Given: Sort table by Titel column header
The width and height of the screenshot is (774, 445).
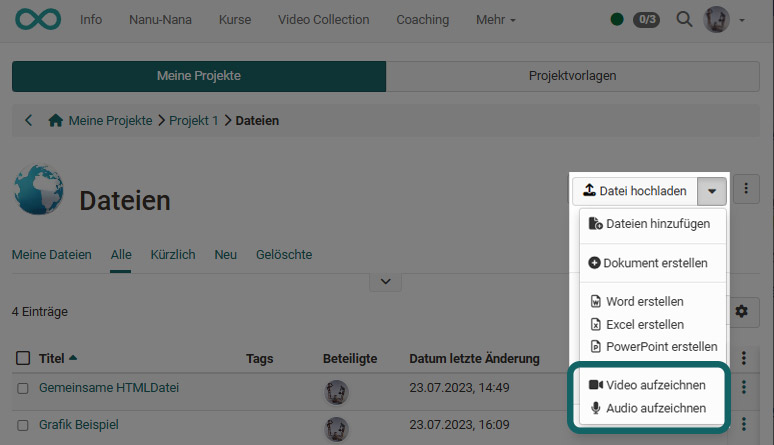Looking at the screenshot, I should point(52,358).
